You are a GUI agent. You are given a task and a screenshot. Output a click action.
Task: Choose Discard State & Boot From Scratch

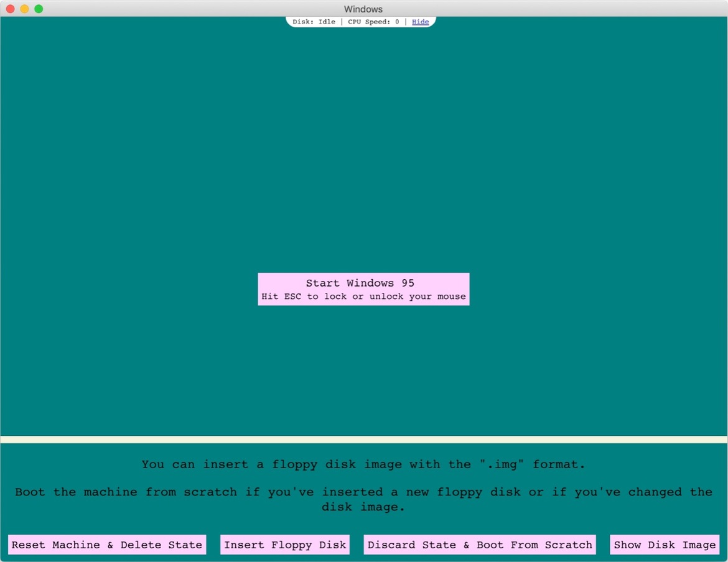point(480,545)
